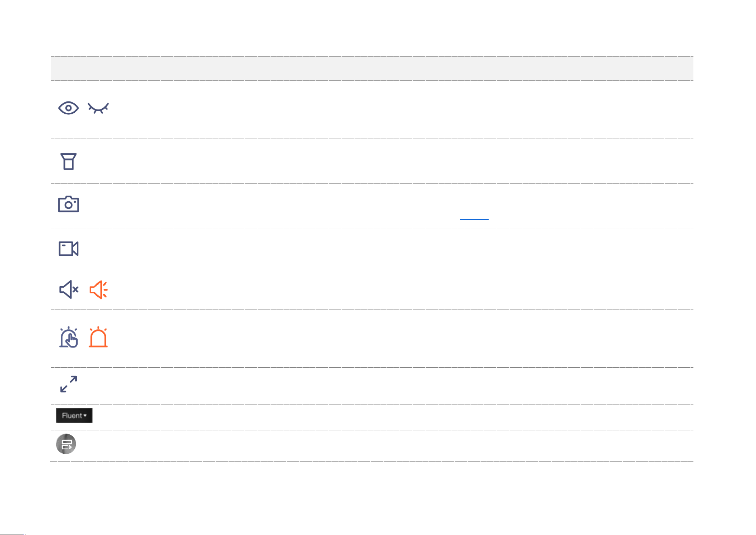
Task: Click the closed eye hide icon
Action: click(98, 109)
